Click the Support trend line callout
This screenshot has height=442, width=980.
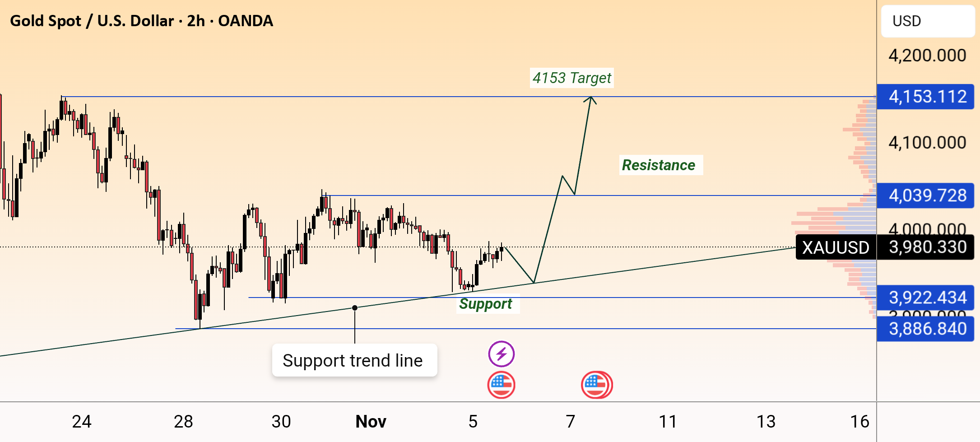[x=354, y=360]
